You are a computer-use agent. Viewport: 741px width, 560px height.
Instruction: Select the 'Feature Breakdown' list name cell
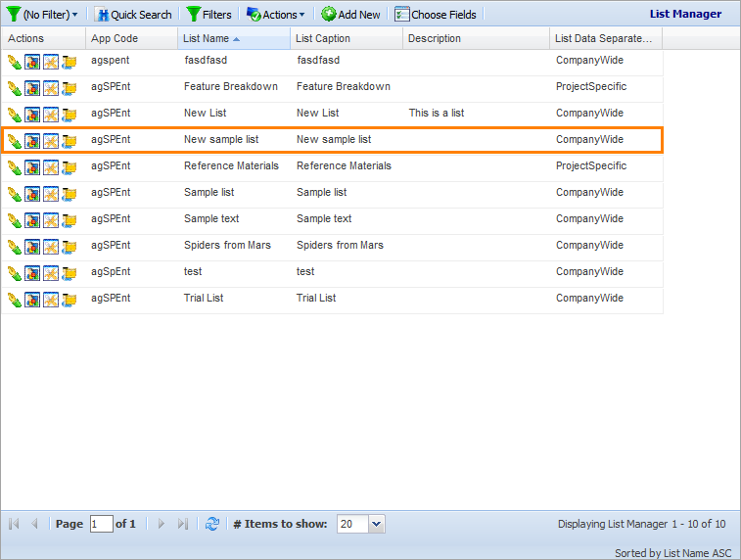(231, 86)
